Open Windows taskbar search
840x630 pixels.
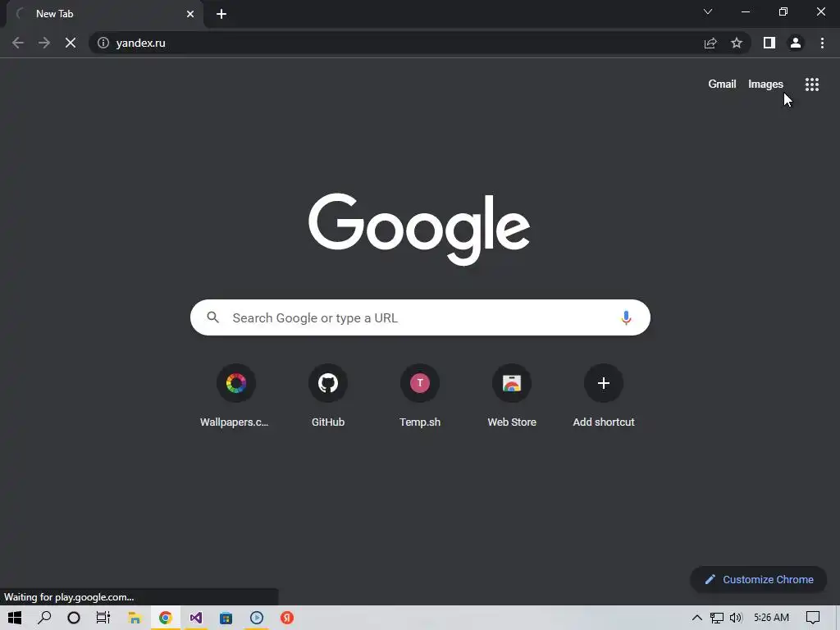click(44, 618)
